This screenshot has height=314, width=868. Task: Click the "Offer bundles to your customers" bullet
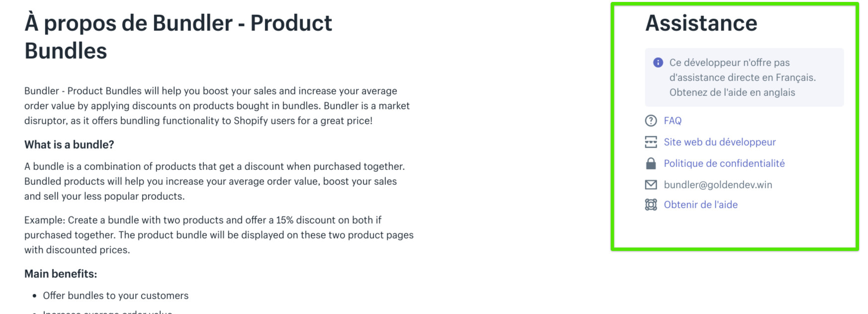[x=115, y=296]
